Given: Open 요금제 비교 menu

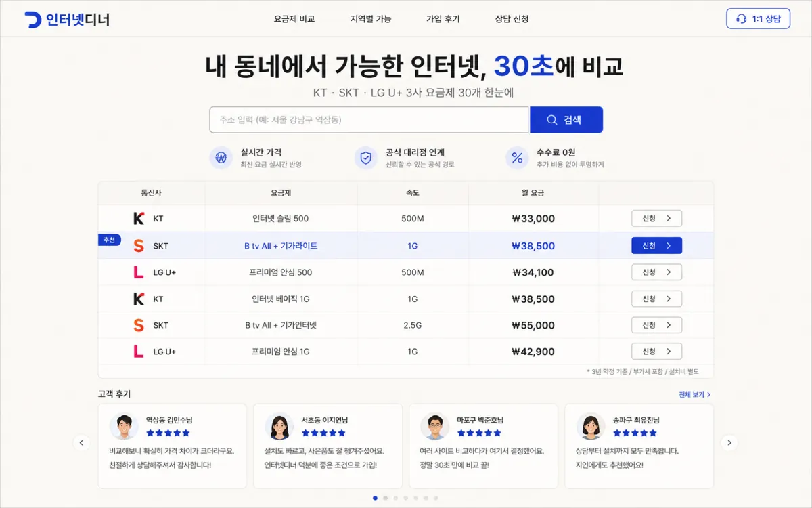Looking at the screenshot, I should point(294,19).
